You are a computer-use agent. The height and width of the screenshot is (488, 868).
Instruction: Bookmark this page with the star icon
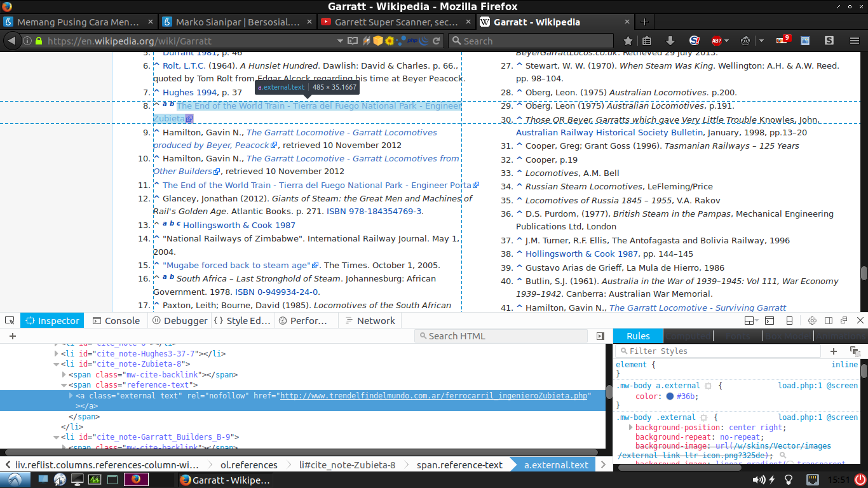pos(628,41)
